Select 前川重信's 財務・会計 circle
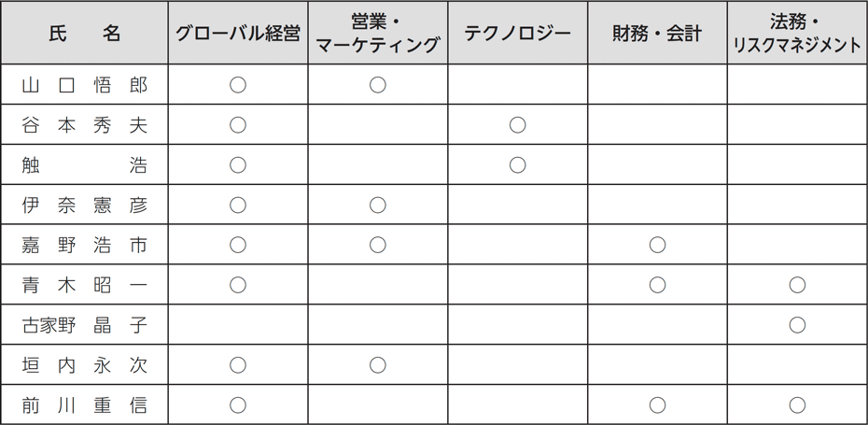 [x=657, y=405]
